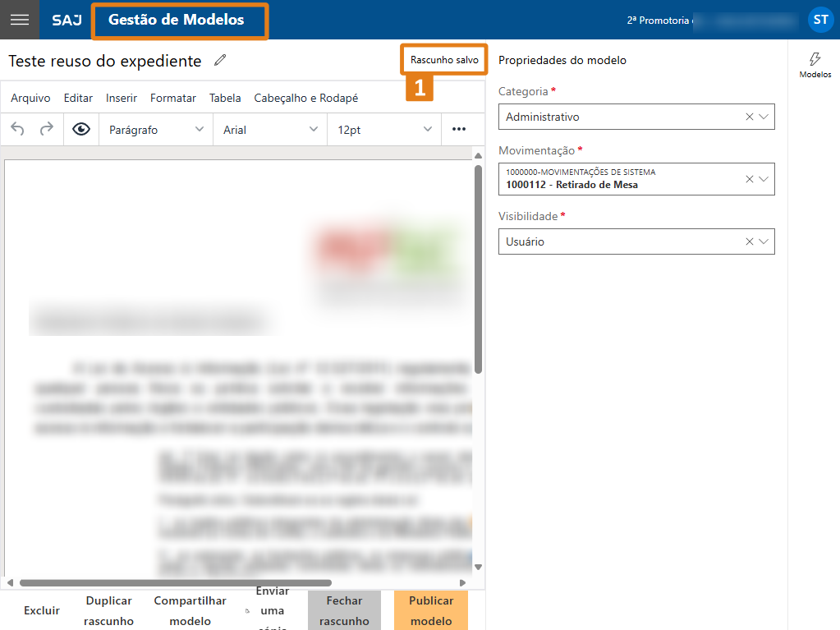The width and height of the screenshot is (840, 630).
Task: Click the pencil icon to rename model
Action: coord(219,60)
